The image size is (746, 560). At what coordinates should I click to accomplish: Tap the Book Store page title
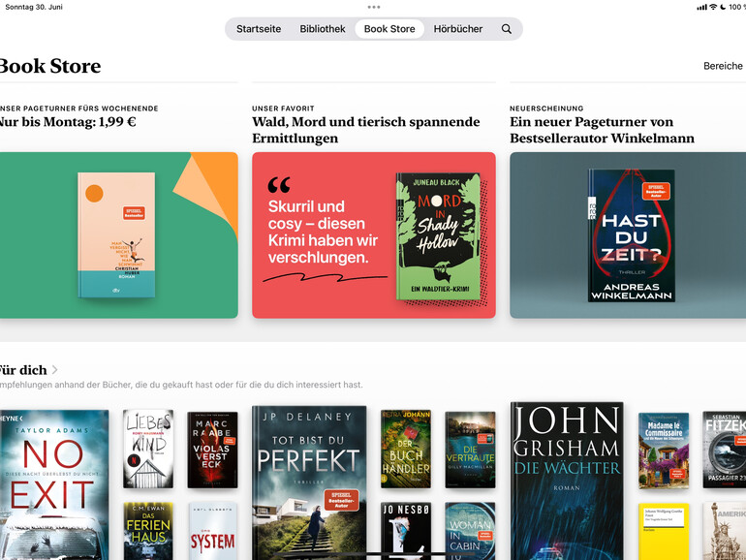click(x=50, y=66)
